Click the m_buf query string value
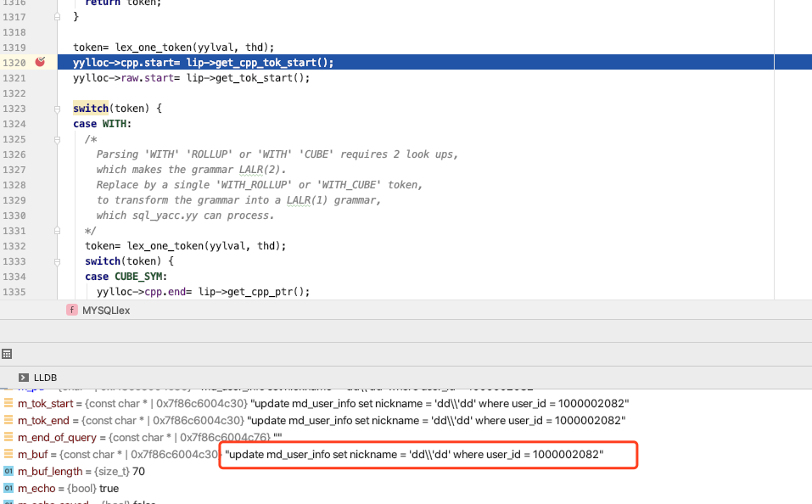 point(414,455)
